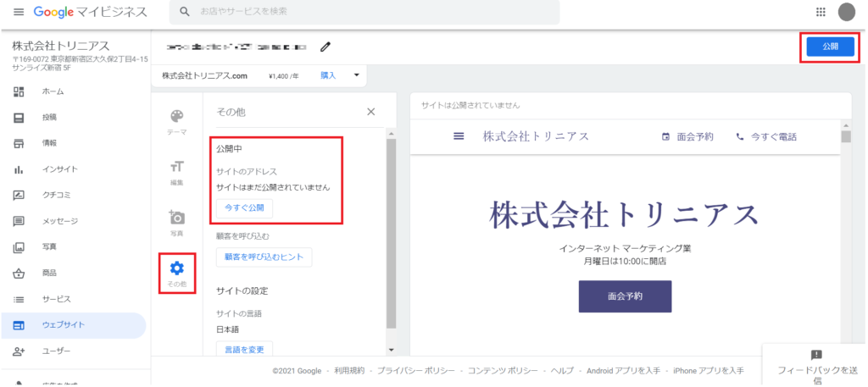Click the 公開 publish button
Viewport: 868px width, 387px height.
click(x=831, y=47)
